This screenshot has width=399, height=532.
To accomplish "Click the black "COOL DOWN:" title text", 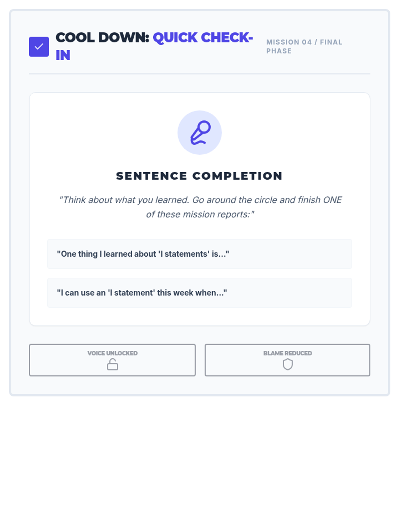I will [x=102, y=38].
